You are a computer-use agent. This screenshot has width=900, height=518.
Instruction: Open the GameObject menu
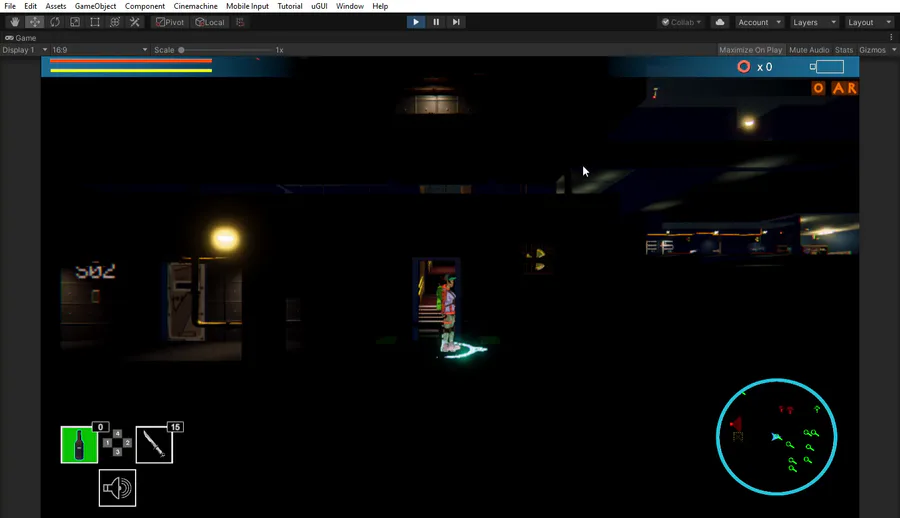[95, 6]
